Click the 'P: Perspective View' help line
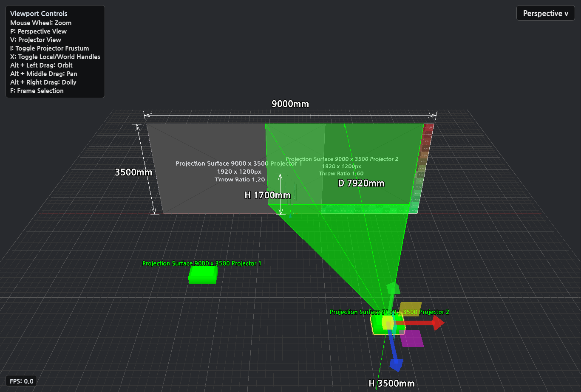 point(38,31)
